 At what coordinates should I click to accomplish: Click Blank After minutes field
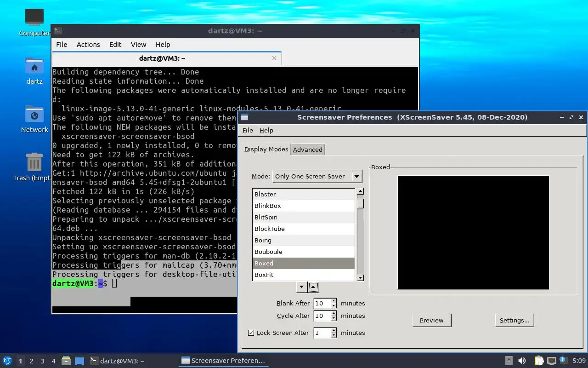coord(322,303)
